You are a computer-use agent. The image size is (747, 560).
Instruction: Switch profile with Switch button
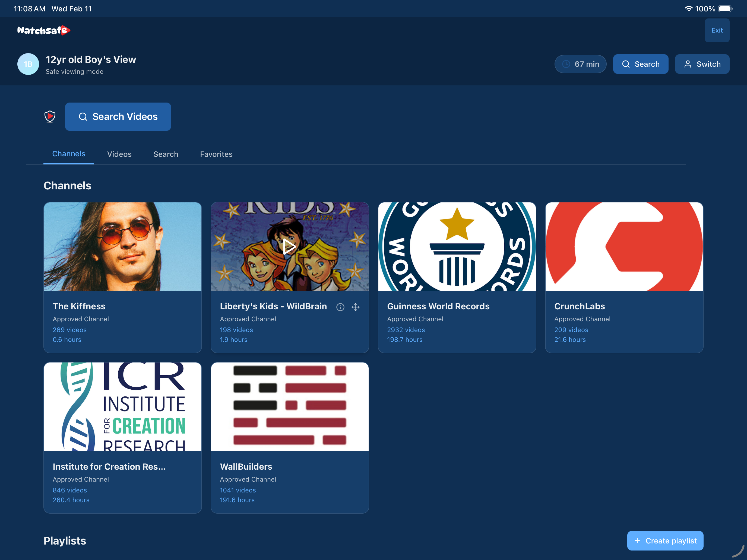[x=702, y=64]
